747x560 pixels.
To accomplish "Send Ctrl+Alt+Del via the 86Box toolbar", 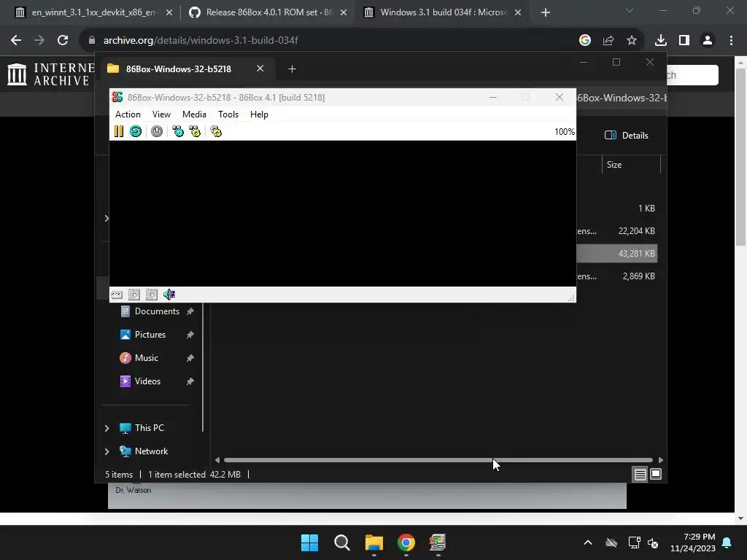I will pyautogui.click(x=178, y=131).
